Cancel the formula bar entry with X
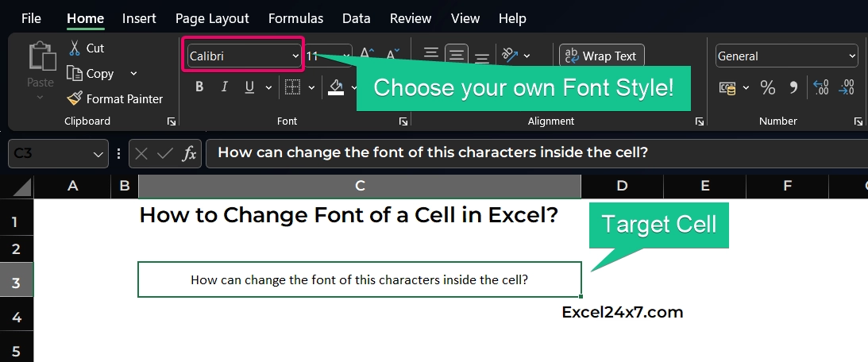 141,153
